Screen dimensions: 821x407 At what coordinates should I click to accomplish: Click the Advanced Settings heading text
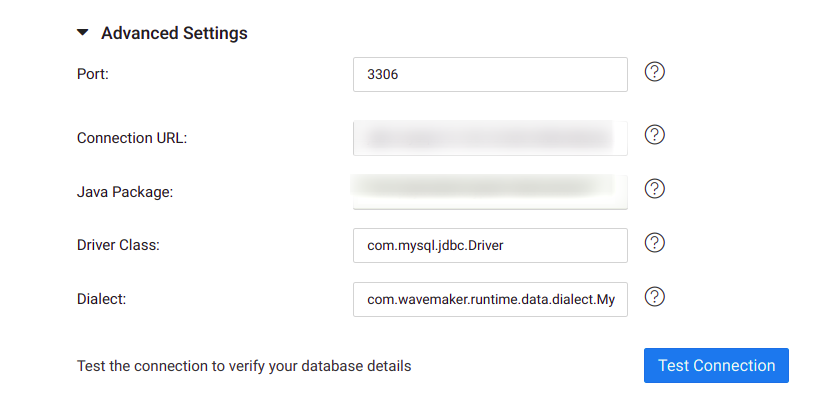tap(174, 33)
